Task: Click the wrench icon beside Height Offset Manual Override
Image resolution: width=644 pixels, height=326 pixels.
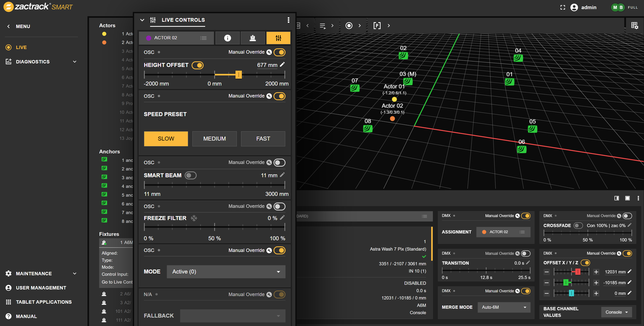Action: tap(269, 52)
